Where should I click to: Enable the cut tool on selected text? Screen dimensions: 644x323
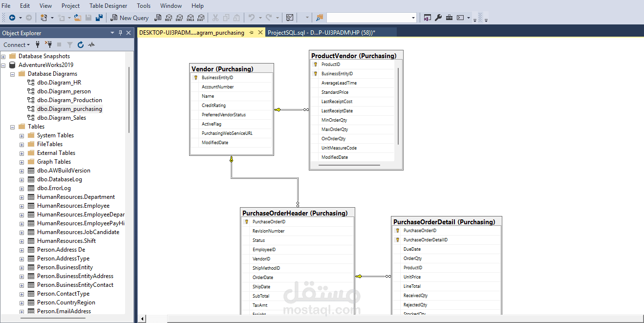click(216, 17)
